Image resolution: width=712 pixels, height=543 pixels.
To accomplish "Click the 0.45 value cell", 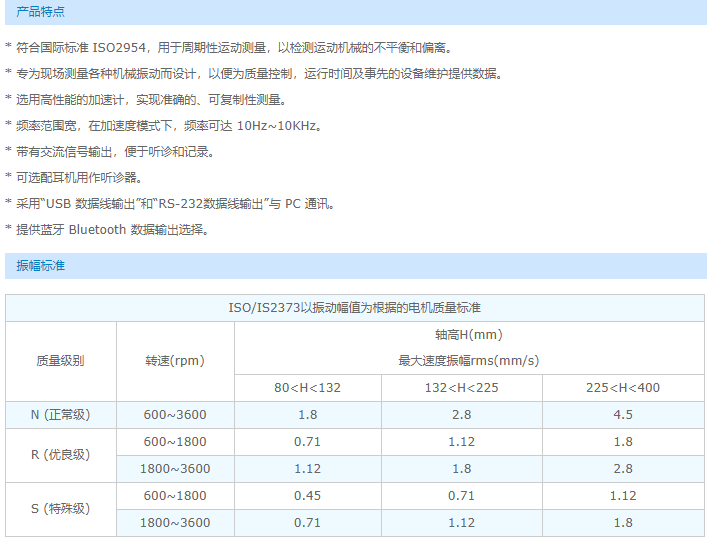I will pyautogui.click(x=308, y=496).
